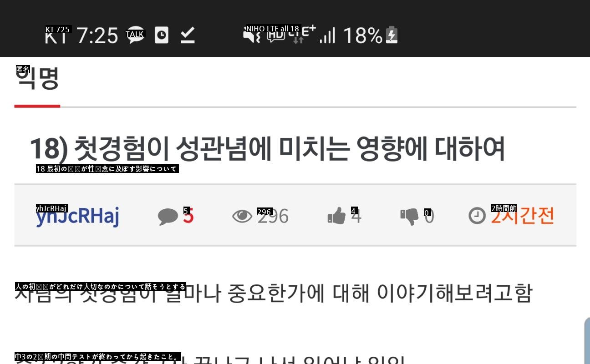This screenshot has width=590, height=364.
Task: Click the thumbs up like icon
Action: pos(337,216)
